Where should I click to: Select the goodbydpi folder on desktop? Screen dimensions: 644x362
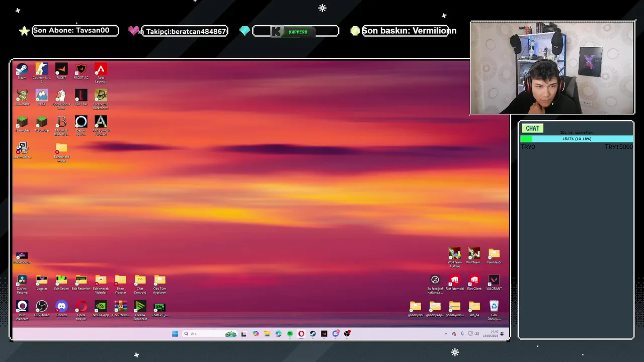coord(415,309)
